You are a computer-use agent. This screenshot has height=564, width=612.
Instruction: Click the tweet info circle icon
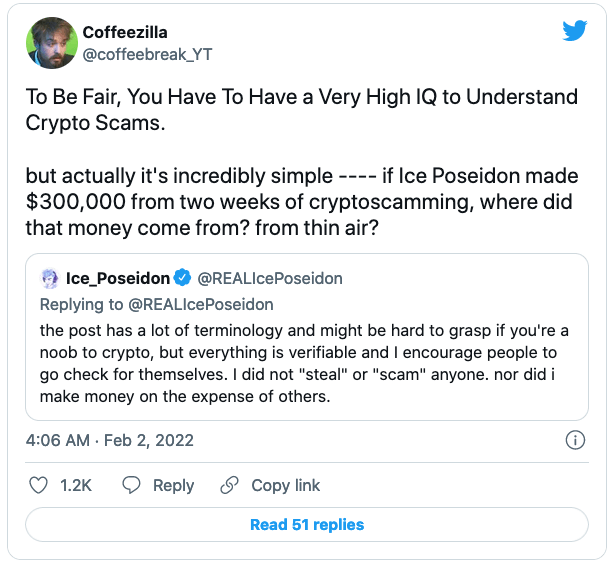point(575,440)
